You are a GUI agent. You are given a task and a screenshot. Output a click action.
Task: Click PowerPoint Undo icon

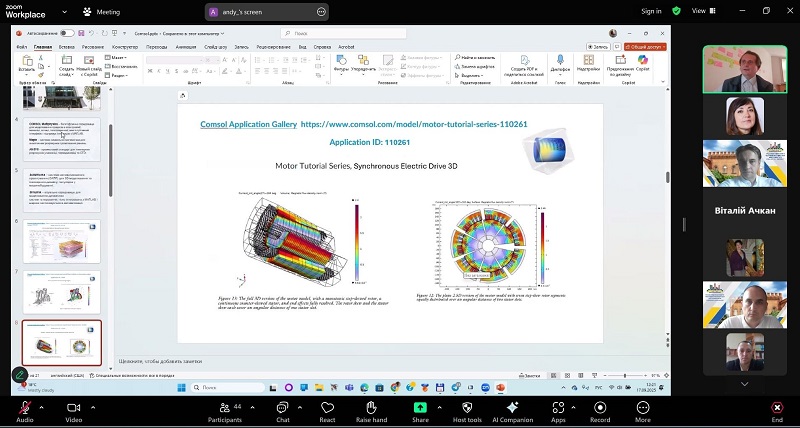point(92,33)
